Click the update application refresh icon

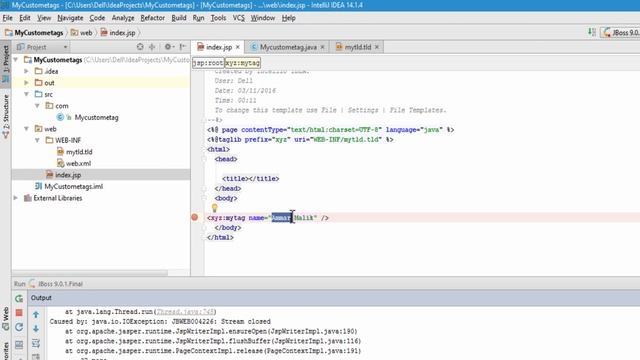pyautogui.click(x=19, y=327)
